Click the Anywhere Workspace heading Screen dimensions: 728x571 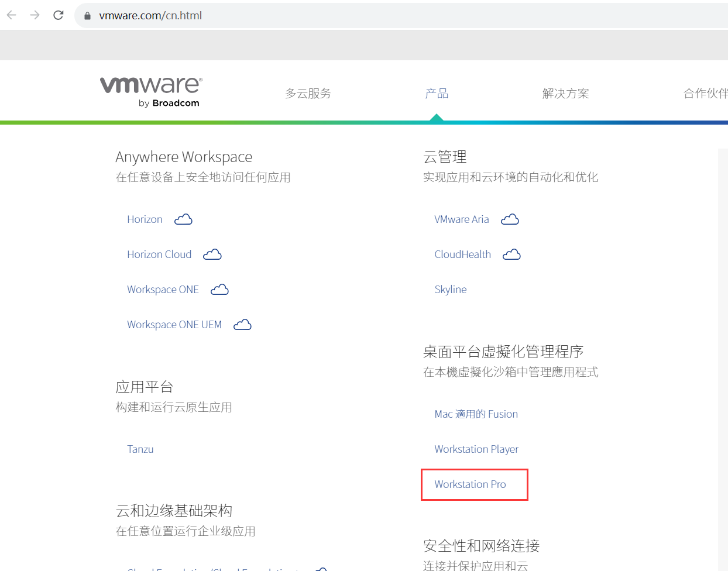pyautogui.click(x=184, y=157)
